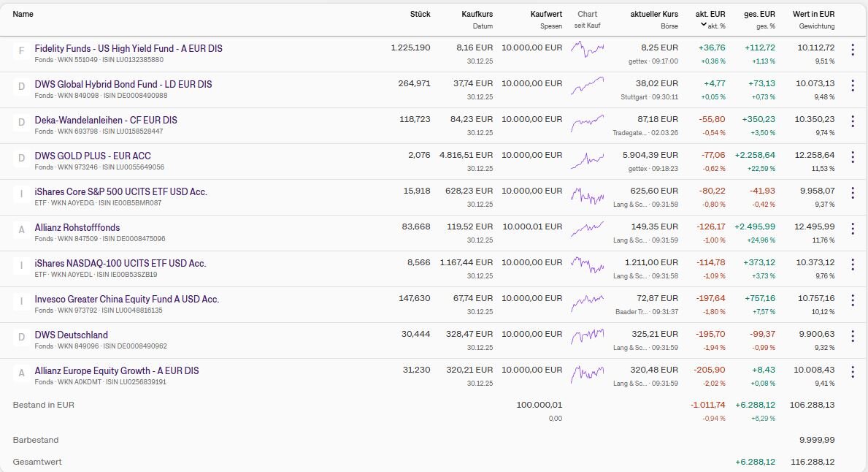
Task: Open three-dot menu for DWS GOLD PLUS
Action: pos(852,157)
